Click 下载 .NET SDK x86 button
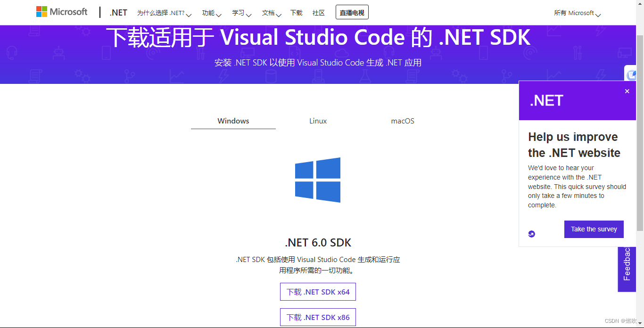Image resolution: width=644 pixels, height=328 pixels. click(318, 317)
